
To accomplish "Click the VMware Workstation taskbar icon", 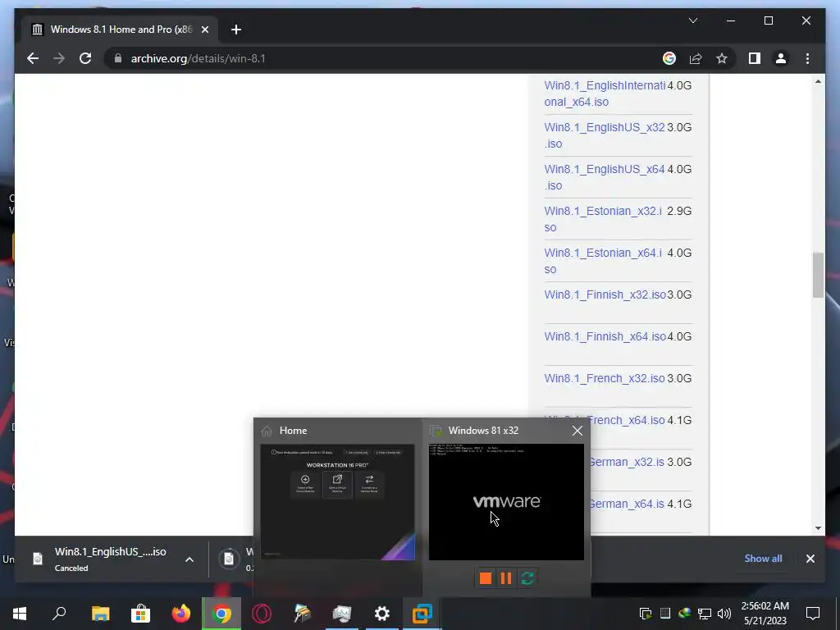I will (x=422, y=614).
